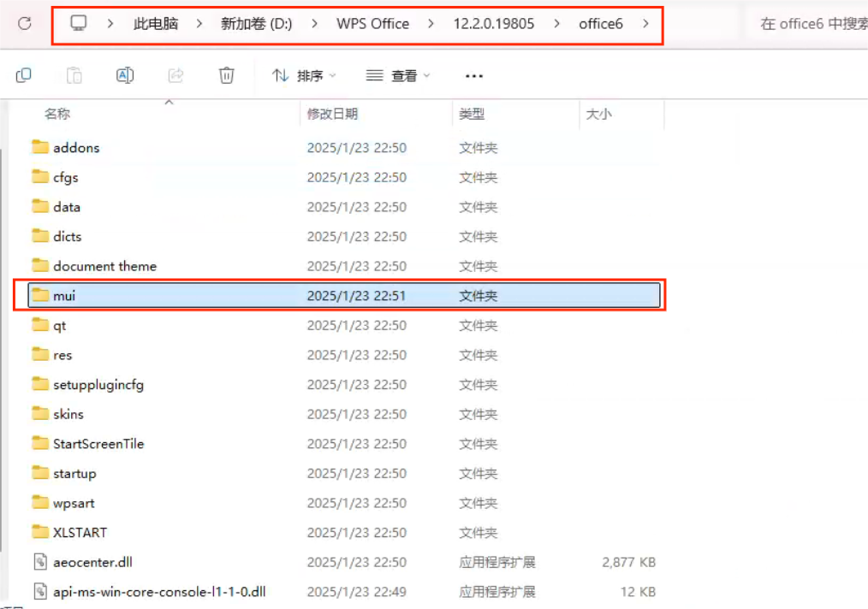Navigate to 新加卷 (D:) breadcrumb
868x609 pixels.
[256, 24]
